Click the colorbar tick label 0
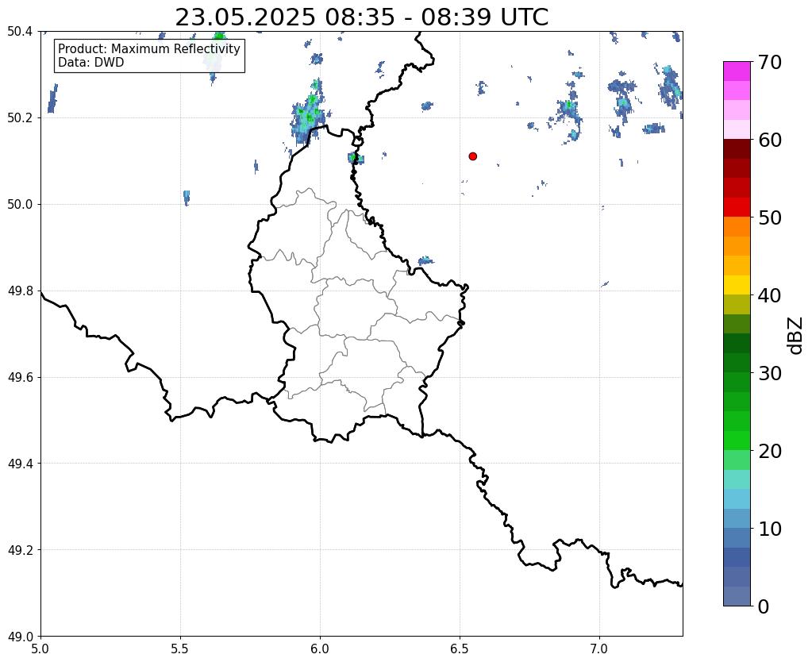 click(x=764, y=606)
